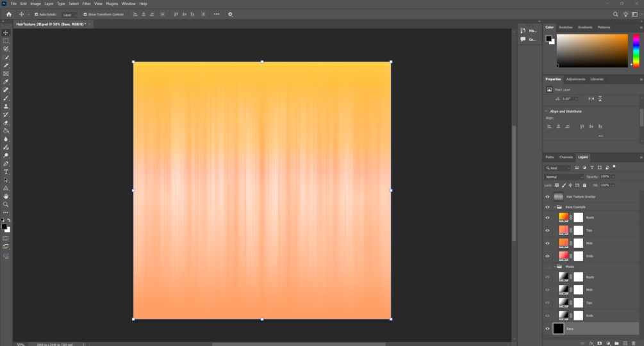Toggle Lock all padlock icon

[584, 185]
